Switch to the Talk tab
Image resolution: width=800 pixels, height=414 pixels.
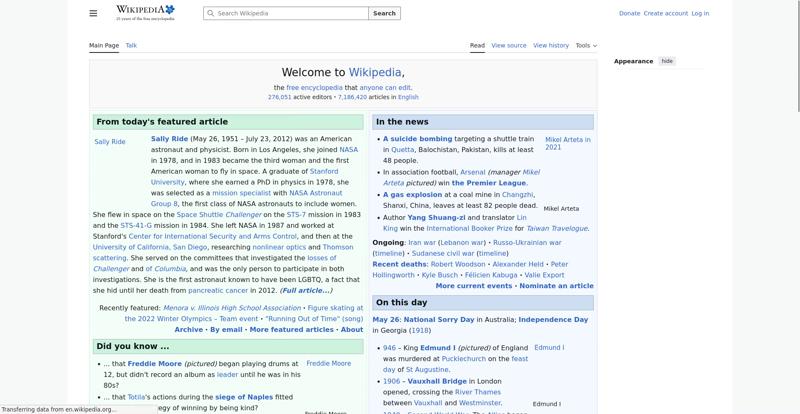131,45
